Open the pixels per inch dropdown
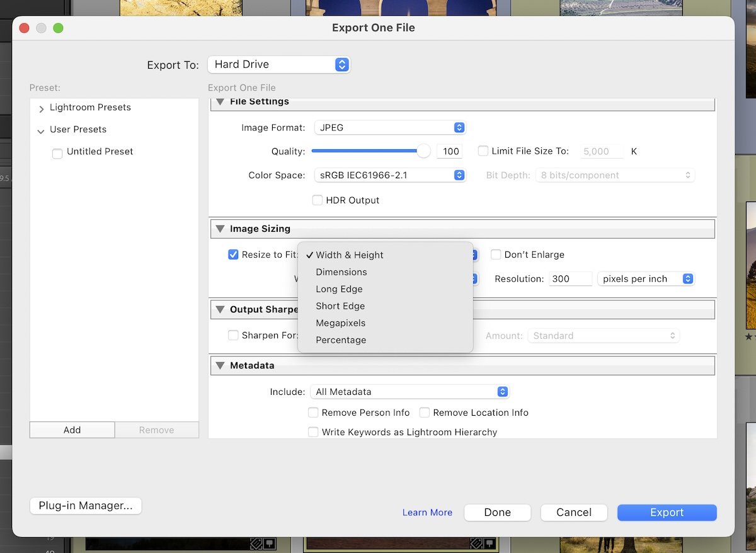This screenshot has width=756, height=553. click(645, 278)
